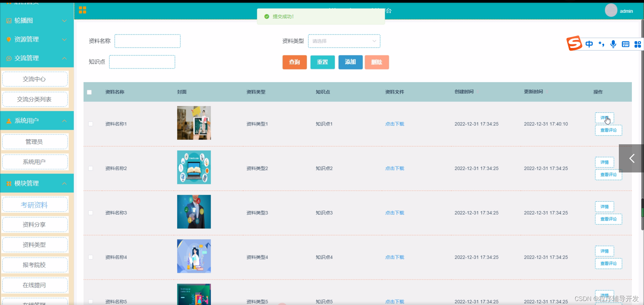Viewport: 644px width, 305px height.
Task: Check the checkbox for 资料名称3 row
Action: pyautogui.click(x=91, y=213)
